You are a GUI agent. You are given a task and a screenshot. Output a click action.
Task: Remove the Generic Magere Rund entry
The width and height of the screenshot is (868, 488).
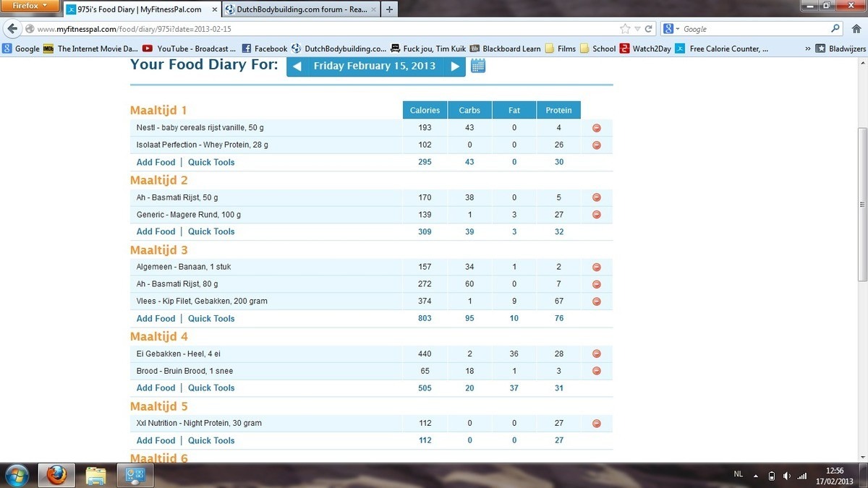click(596, 215)
